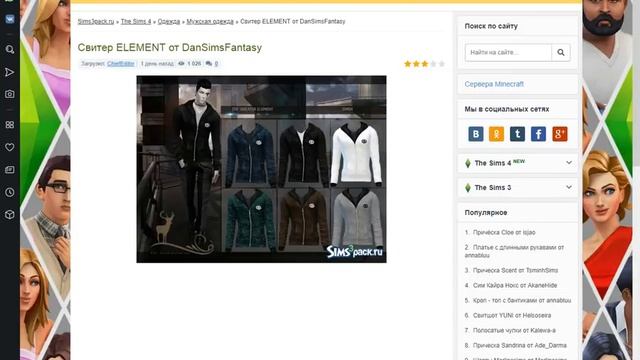Open the speed dial grid icon in the sidebar

(10, 124)
